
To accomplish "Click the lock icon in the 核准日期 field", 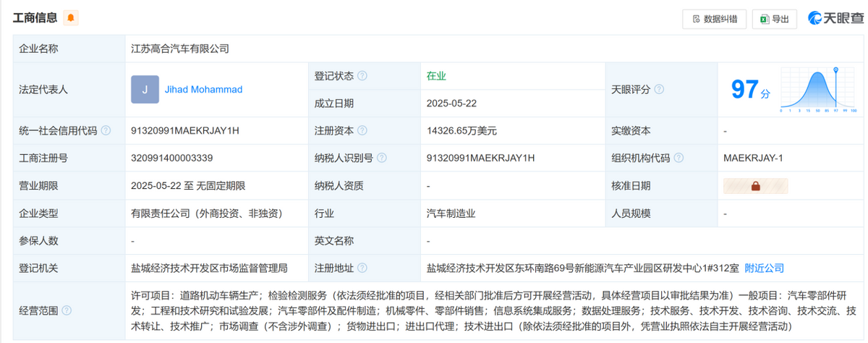I will (x=755, y=186).
